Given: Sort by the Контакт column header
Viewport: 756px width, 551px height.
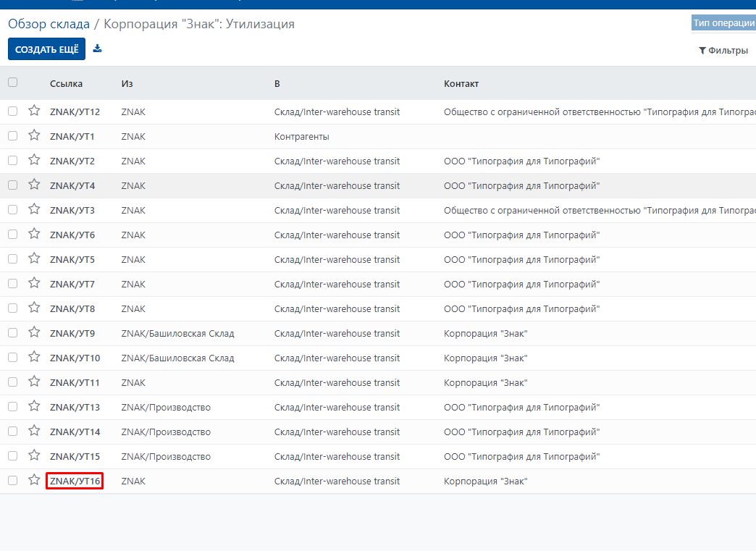Looking at the screenshot, I should point(461,84).
